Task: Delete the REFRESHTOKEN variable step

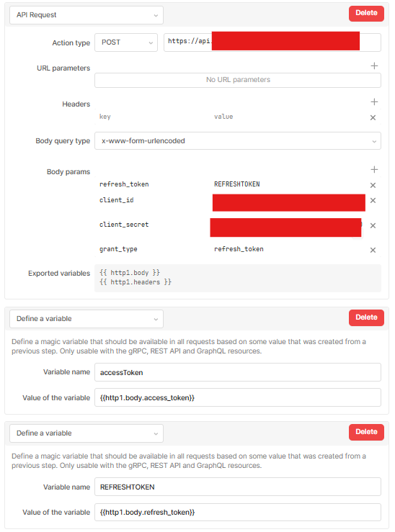Action: pyautogui.click(x=366, y=432)
